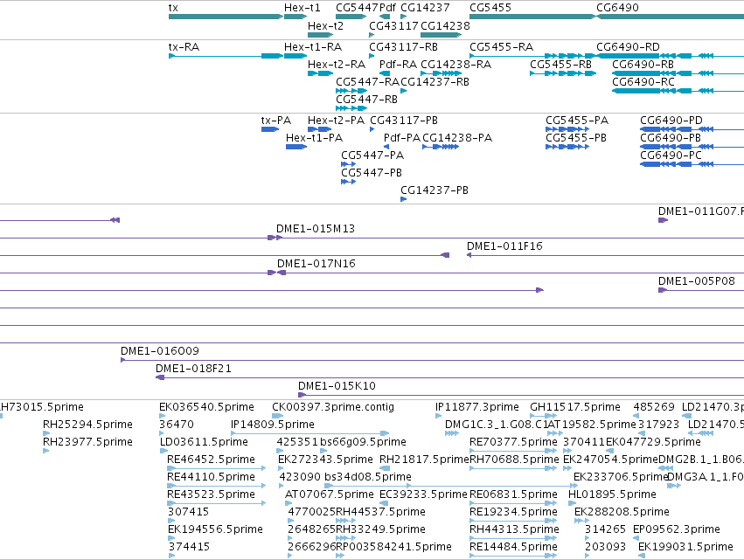Viewport: 744px width, 560px height.
Task: Open the Hex-t1-PA protein feature
Action: pos(296,147)
